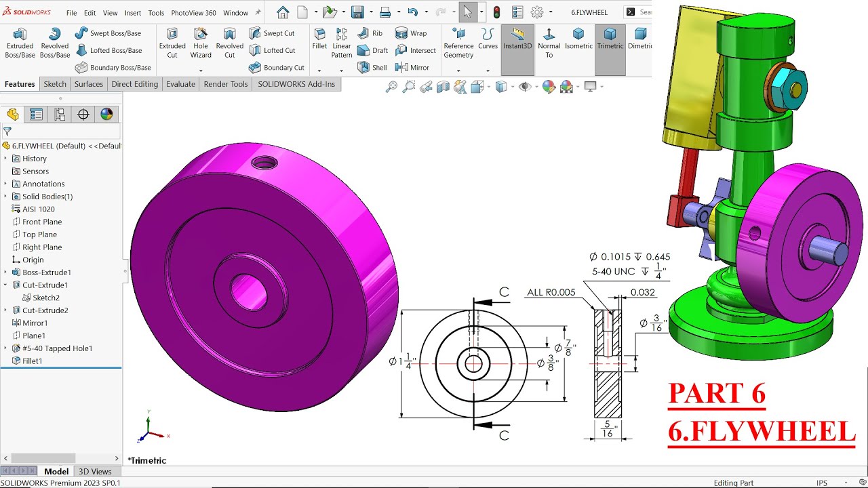This screenshot has width=868, height=488.
Task: Click the Undo arrow icon
Action: 412,12
